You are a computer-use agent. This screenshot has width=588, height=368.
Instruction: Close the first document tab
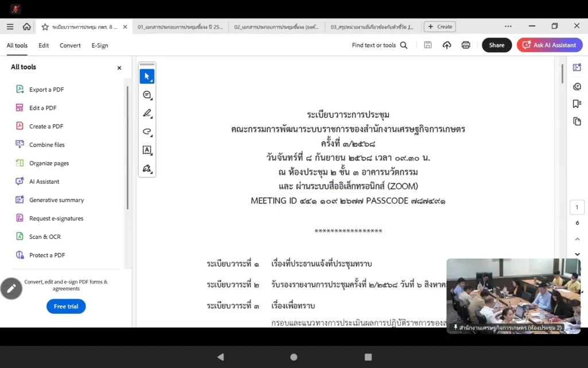tap(125, 27)
